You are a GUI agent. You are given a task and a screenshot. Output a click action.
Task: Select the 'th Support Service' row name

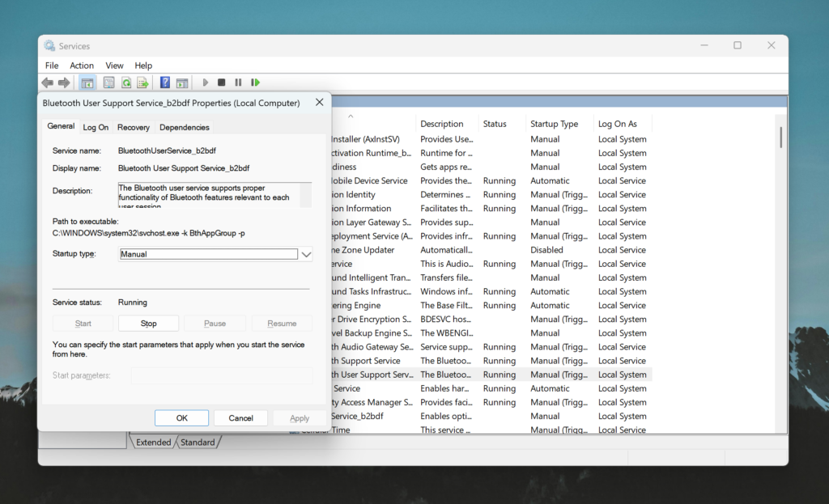366,361
